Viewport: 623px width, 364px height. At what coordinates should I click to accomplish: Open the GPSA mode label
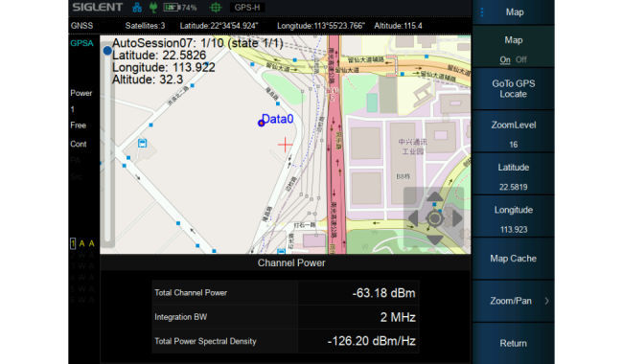coord(81,43)
